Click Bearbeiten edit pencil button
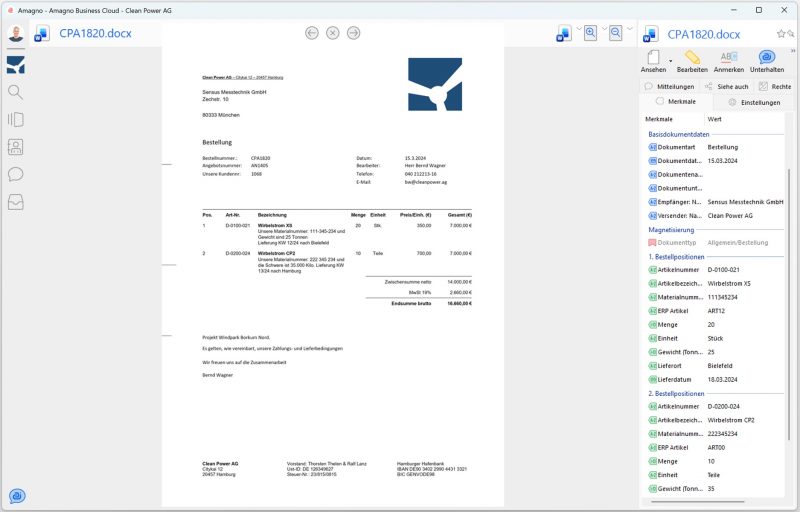Image resolution: width=800 pixels, height=512 pixels. (x=692, y=61)
